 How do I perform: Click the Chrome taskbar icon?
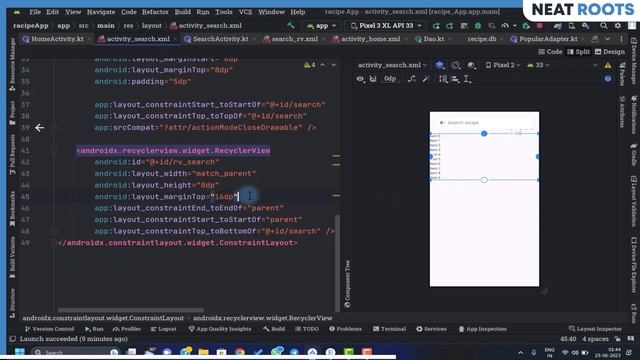click(x=240, y=352)
